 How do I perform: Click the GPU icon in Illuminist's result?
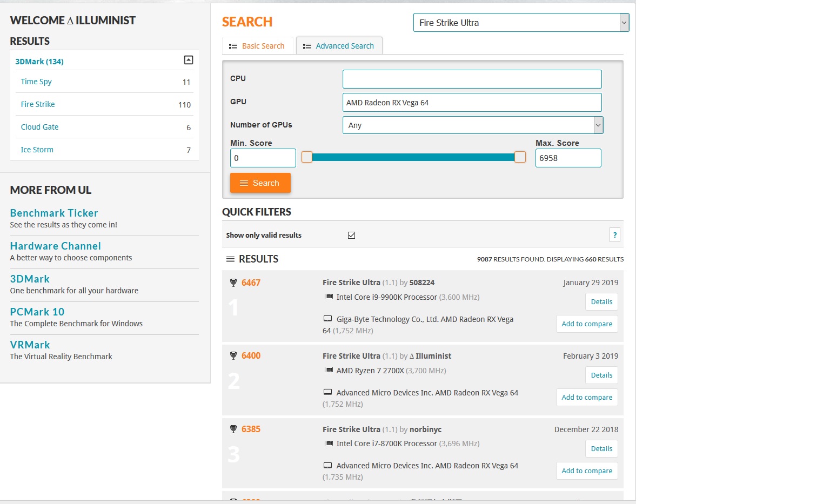point(328,392)
